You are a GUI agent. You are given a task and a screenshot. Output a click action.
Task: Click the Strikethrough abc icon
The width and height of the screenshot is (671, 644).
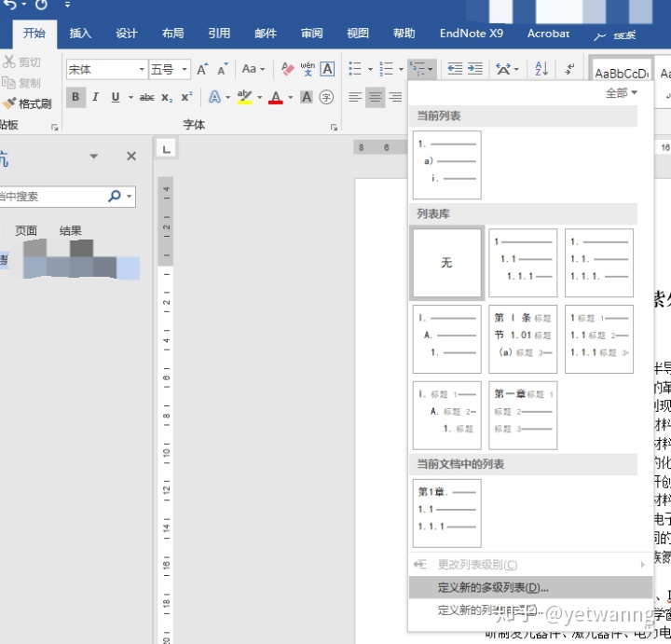(147, 98)
